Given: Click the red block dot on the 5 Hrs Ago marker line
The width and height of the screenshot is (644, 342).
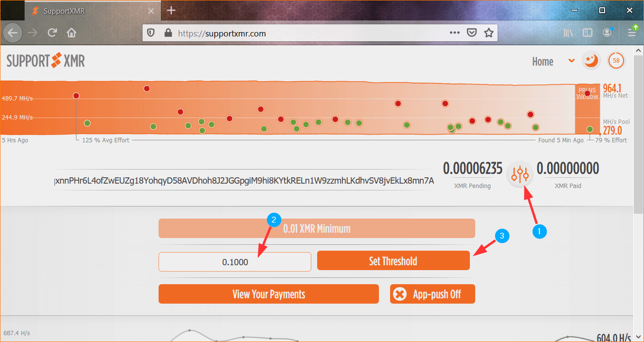Looking at the screenshot, I should [x=76, y=96].
